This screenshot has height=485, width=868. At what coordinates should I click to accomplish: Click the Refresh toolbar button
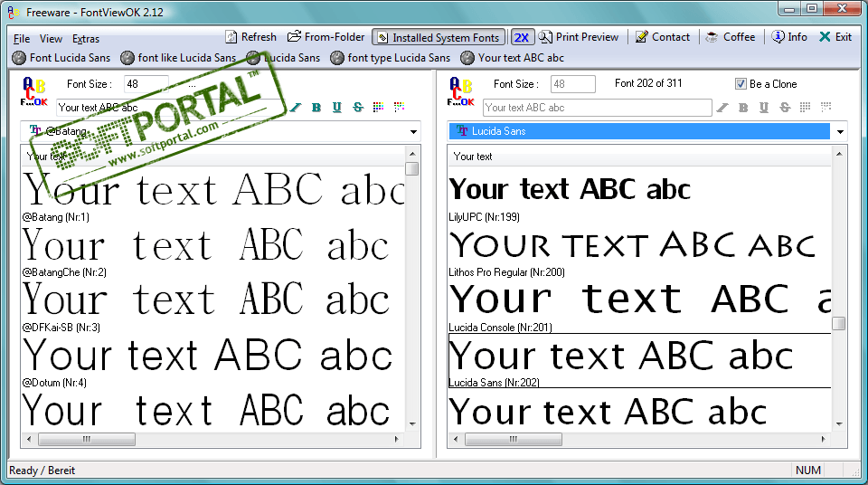coord(251,37)
